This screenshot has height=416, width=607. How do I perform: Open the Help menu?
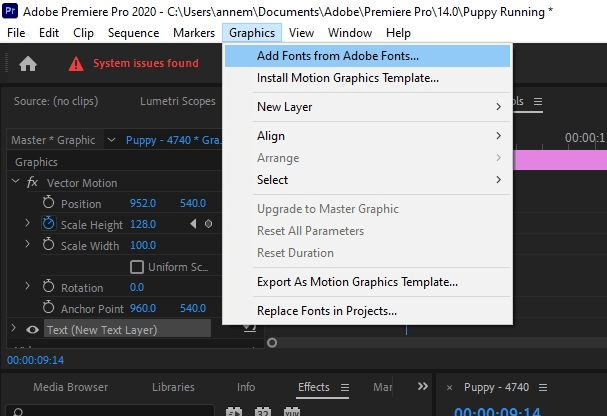point(398,33)
